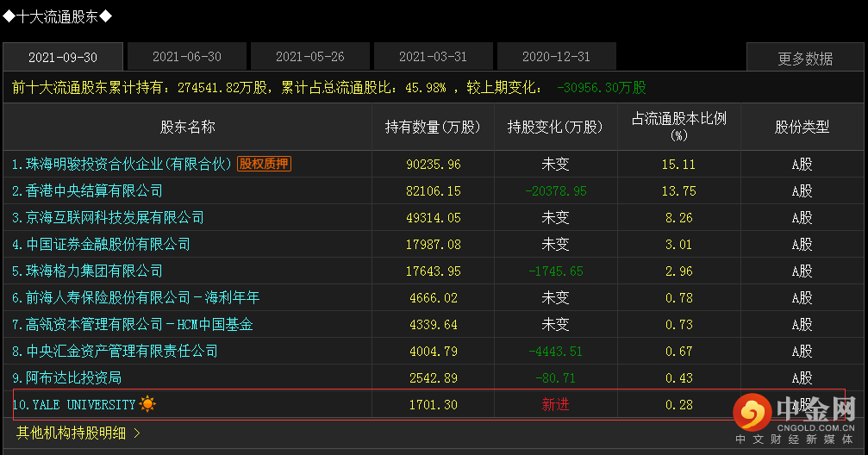
Task: Click the ratio value 8.26
Action: point(678,217)
